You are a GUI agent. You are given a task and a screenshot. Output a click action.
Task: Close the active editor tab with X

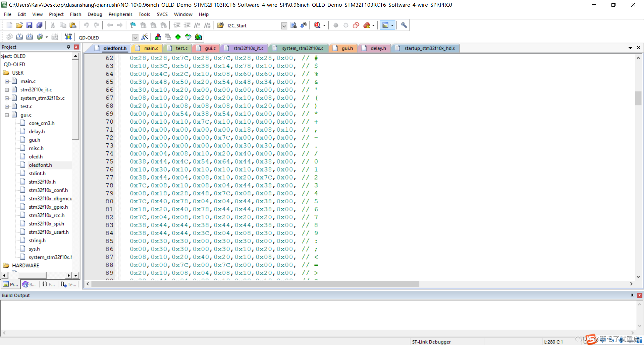coord(639,48)
